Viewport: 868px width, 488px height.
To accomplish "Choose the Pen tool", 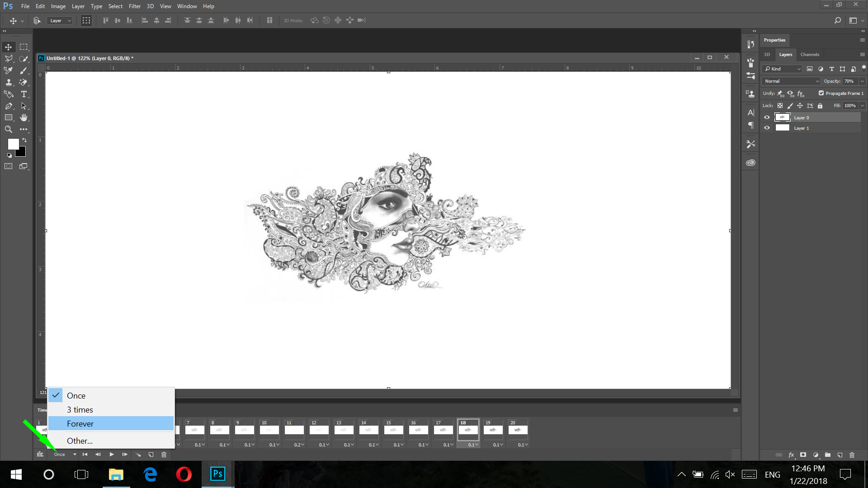I will click(8, 106).
